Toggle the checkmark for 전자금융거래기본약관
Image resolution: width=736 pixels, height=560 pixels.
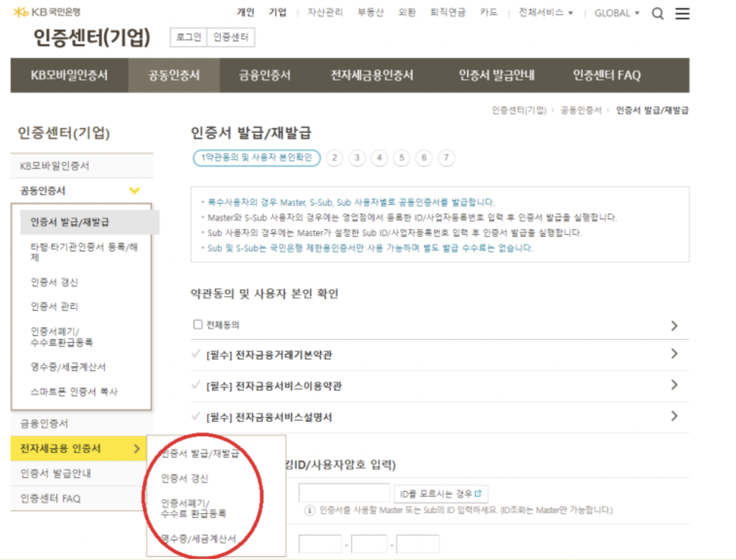195,355
